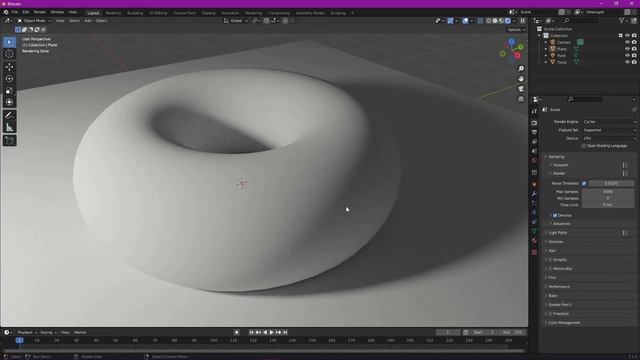Open the viewport Add menu
Viewport: 640px width, 360px height.
(x=88, y=20)
